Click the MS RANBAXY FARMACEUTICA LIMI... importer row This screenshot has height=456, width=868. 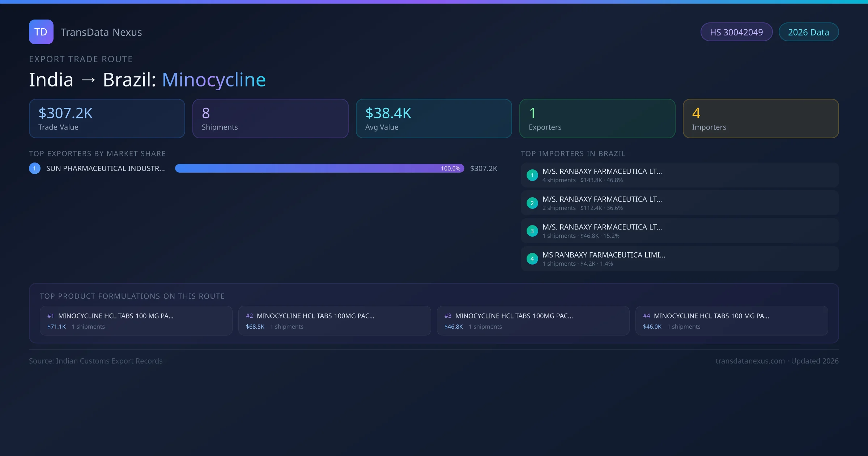pos(680,259)
